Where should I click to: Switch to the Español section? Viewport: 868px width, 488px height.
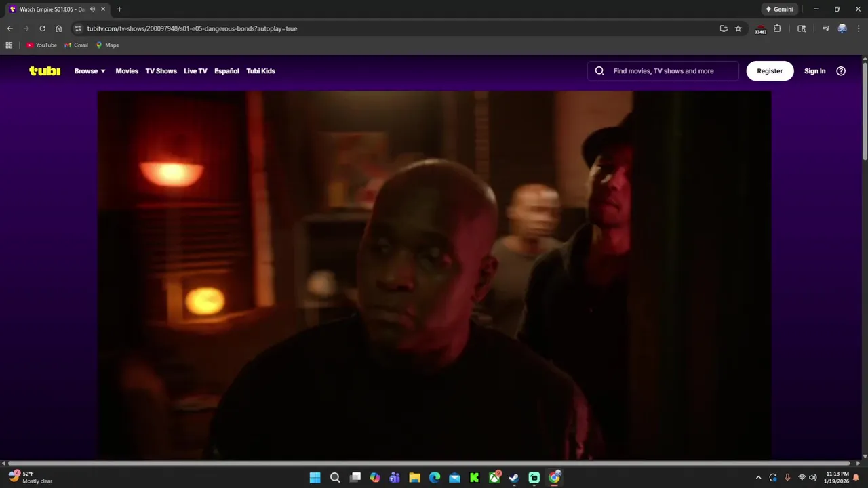tap(226, 71)
